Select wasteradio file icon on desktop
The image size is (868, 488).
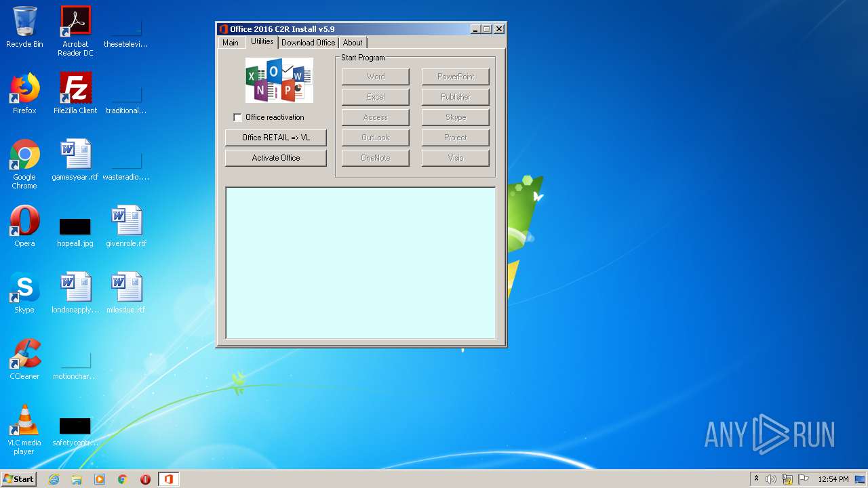[126, 165]
